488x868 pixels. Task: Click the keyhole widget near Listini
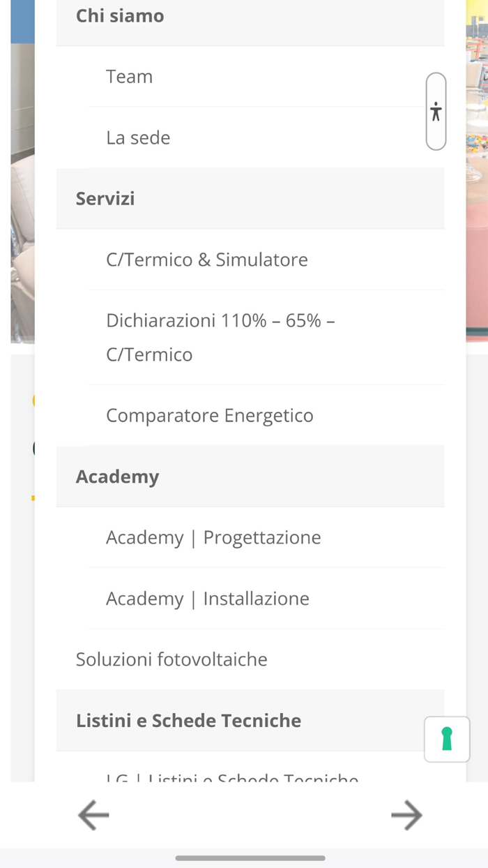pyautogui.click(x=447, y=739)
